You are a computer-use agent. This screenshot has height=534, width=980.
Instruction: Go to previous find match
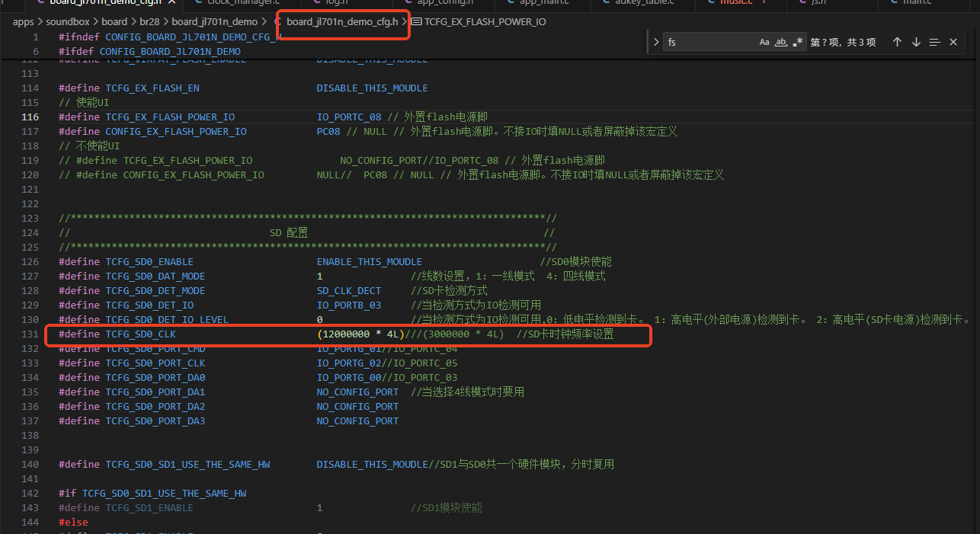898,43
